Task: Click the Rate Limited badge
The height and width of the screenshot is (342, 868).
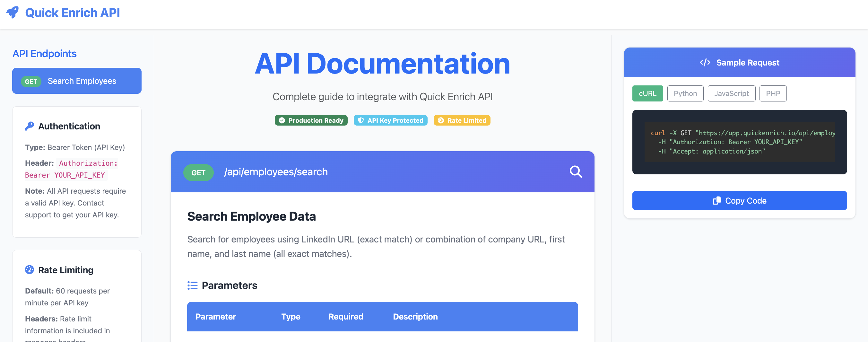Action: click(x=462, y=120)
